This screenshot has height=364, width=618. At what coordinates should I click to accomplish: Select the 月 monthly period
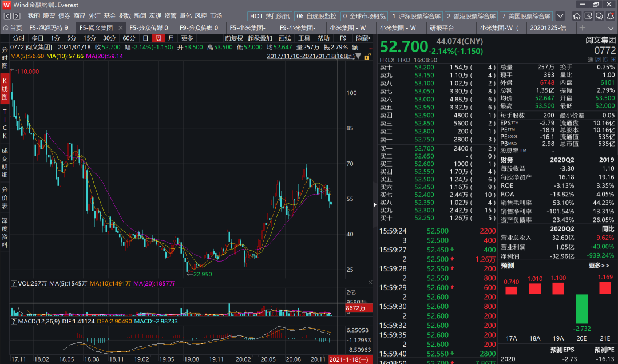pyautogui.click(x=171, y=38)
